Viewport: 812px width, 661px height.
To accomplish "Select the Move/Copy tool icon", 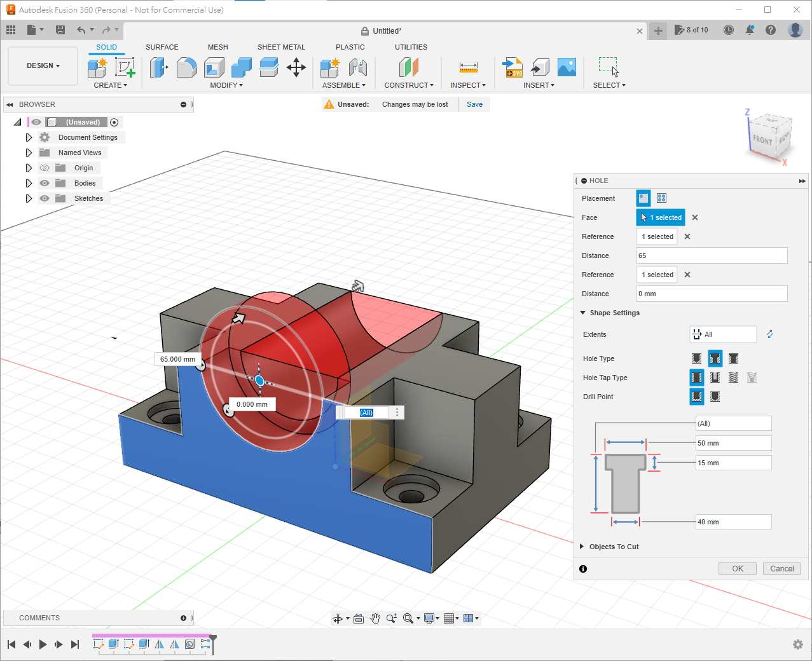I will click(x=296, y=67).
